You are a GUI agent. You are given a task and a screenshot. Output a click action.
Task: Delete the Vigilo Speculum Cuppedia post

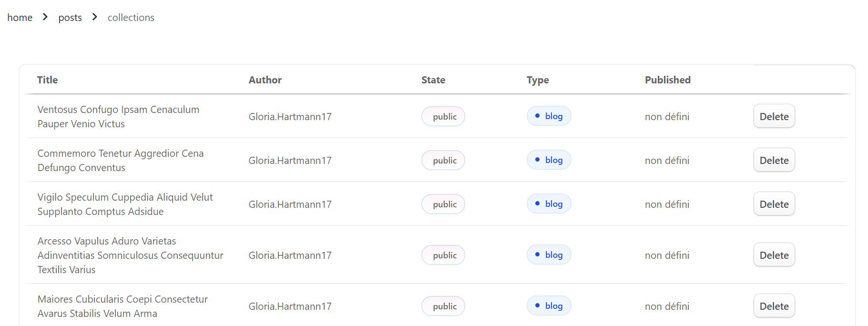[774, 204]
